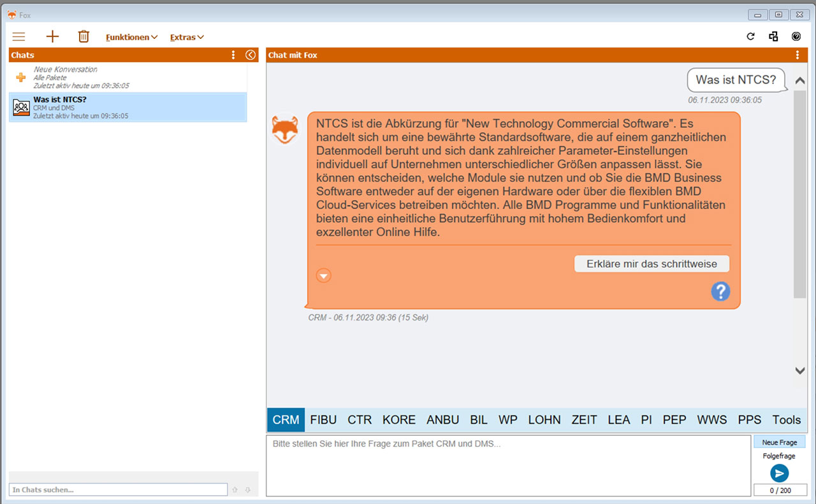Open the Chat mit Fox three-dot menu
Image resolution: width=816 pixels, height=504 pixels.
tap(798, 55)
